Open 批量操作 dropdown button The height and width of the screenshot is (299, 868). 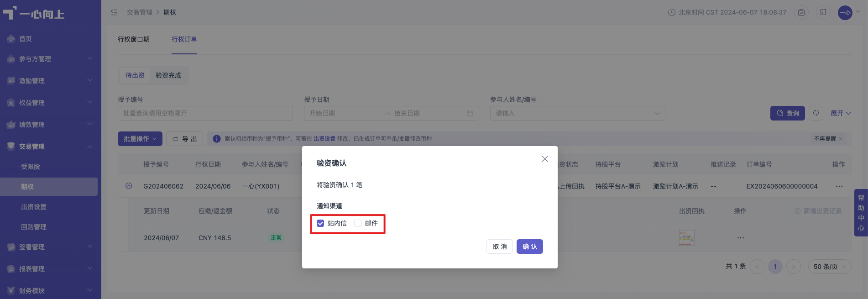pyautogui.click(x=140, y=139)
